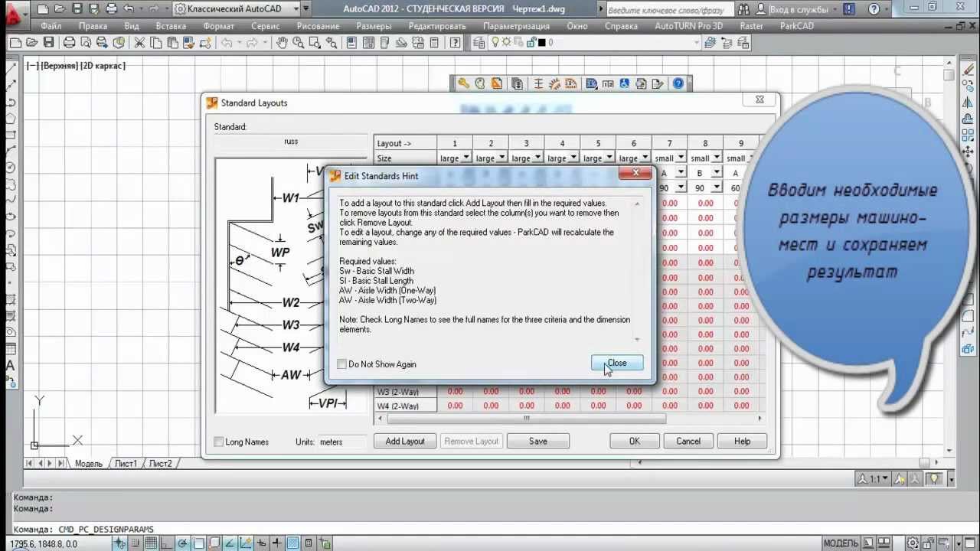
Task: Click Close button in Edit Standards Hint
Action: point(617,363)
